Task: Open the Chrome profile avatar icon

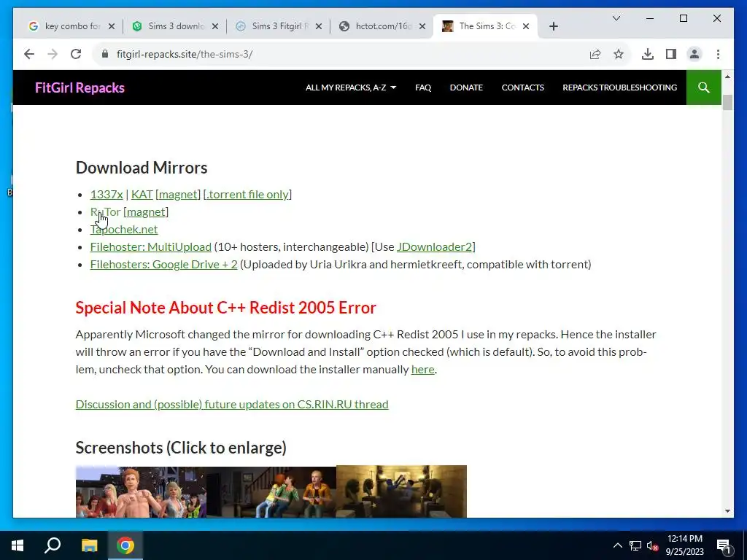Action: click(694, 54)
